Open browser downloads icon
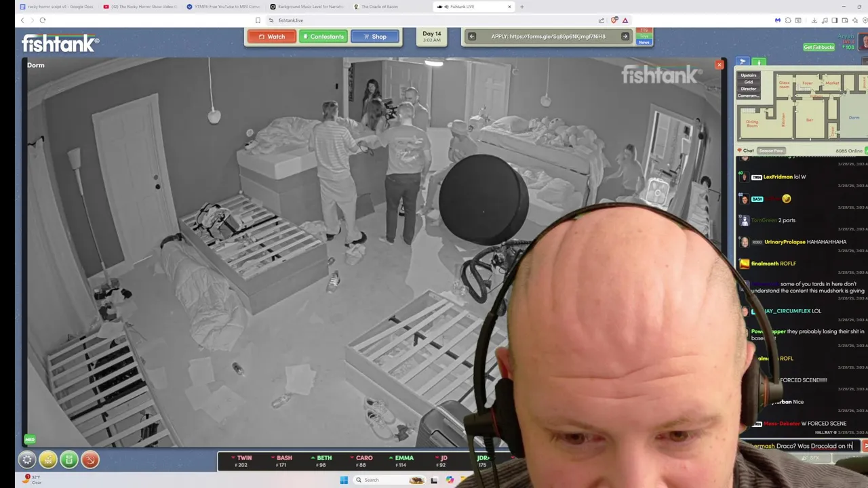Screen dimensions: 868x488 814,20
